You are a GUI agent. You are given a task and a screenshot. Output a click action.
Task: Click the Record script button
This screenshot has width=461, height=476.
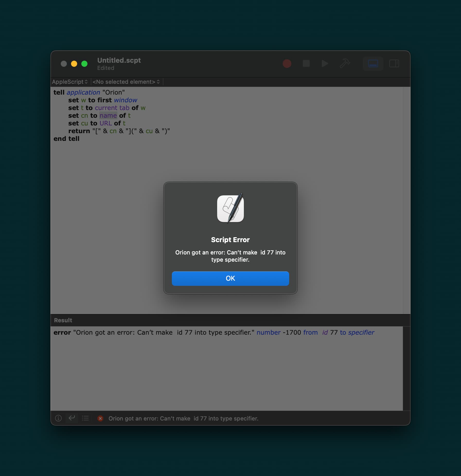[287, 63]
